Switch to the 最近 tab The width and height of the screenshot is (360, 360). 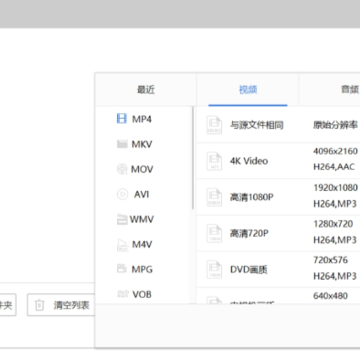(x=146, y=89)
